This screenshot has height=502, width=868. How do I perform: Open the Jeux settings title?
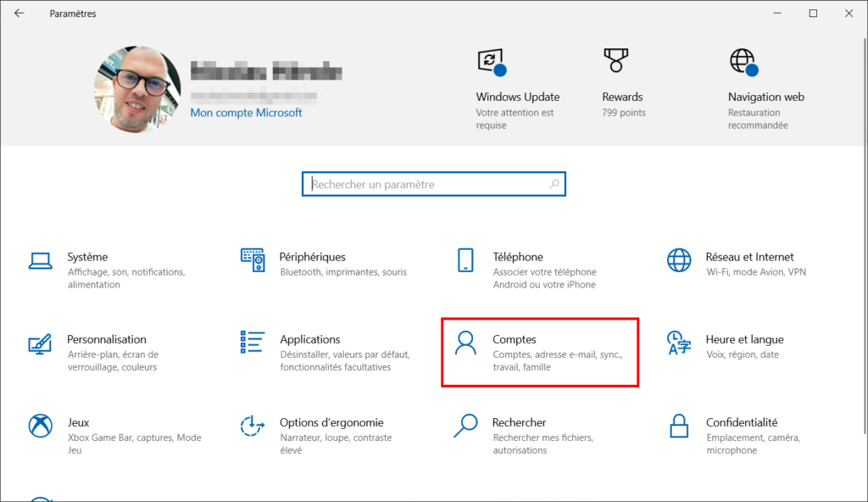click(79, 423)
